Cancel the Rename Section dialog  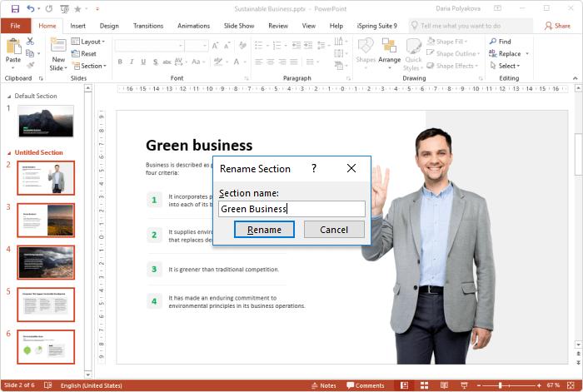tap(334, 230)
